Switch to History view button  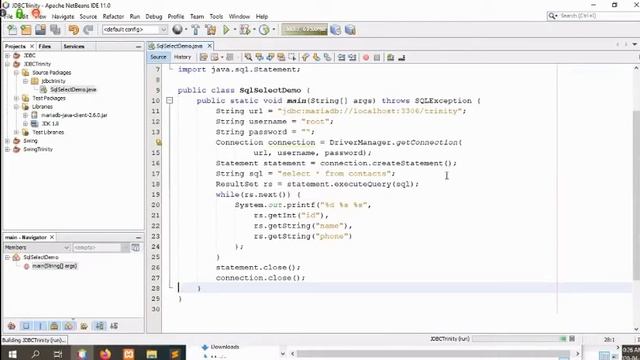[x=182, y=57]
